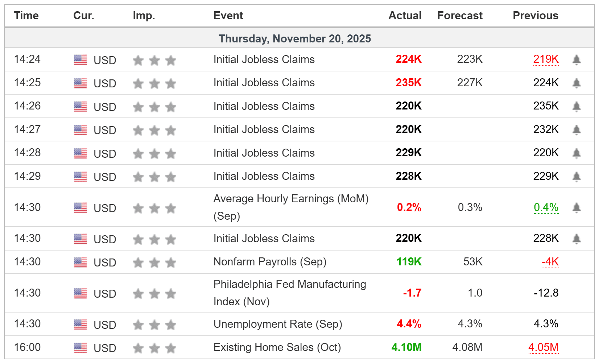Click the three-star importance icon for 14:24 Initial Jobless Claims
This screenshot has height=364, width=599.
pos(154,60)
